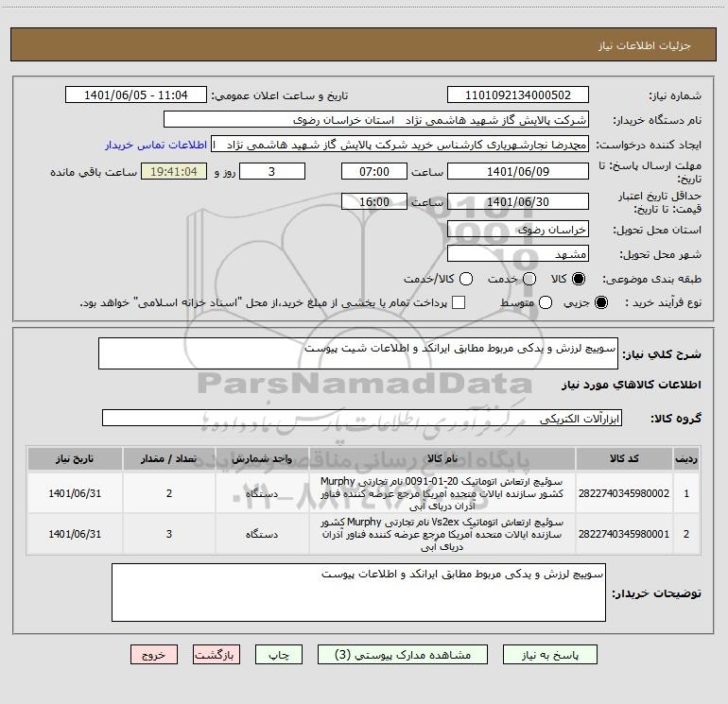Select the نام کالا column header
The height and width of the screenshot is (704, 728).
442,458
